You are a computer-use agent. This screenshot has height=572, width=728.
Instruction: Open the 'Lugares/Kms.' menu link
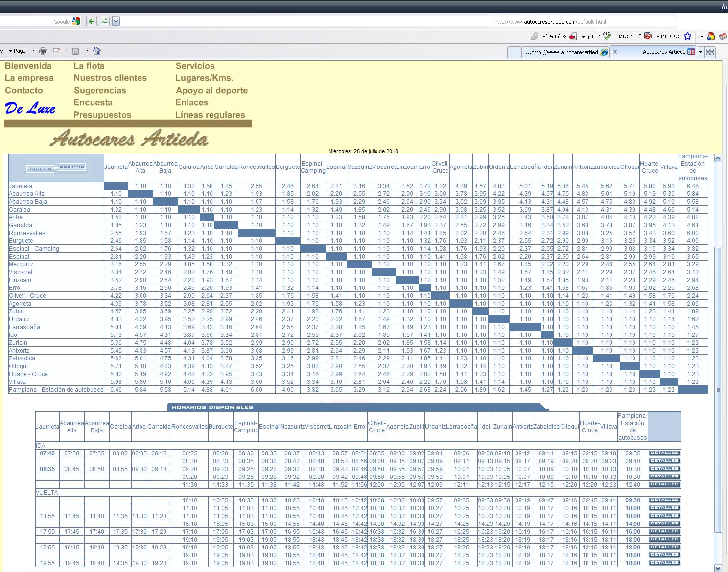[205, 78]
